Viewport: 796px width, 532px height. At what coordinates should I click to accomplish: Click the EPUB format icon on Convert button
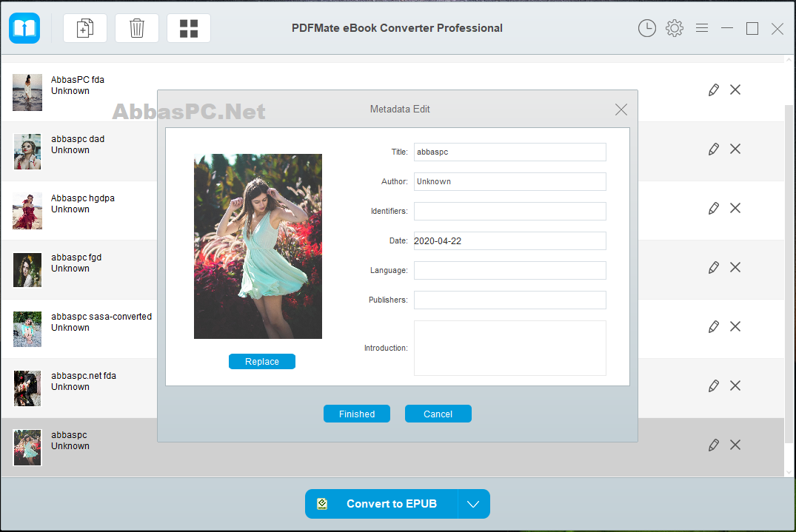tap(322, 504)
